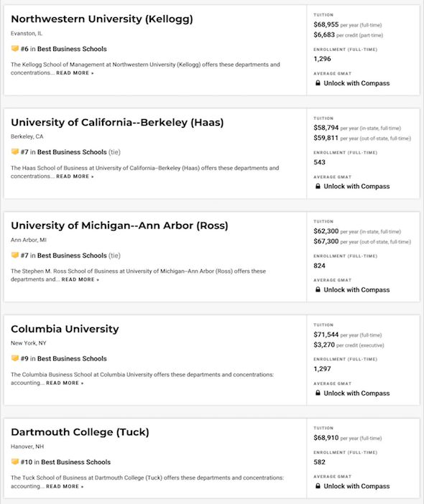Click Unlock with Compass for Dartmouth Tuck
This screenshot has height=504, width=424.
click(356, 486)
